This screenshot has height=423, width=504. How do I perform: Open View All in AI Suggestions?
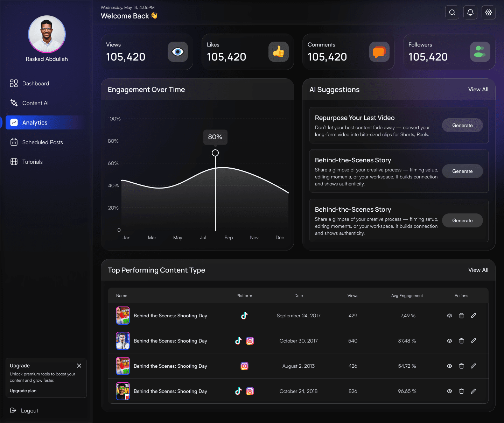[x=478, y=90]
